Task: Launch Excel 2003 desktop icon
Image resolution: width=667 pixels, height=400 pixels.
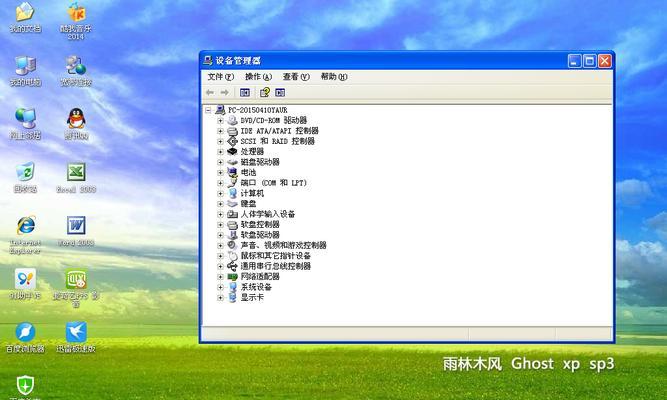Action: click(76, 178)
